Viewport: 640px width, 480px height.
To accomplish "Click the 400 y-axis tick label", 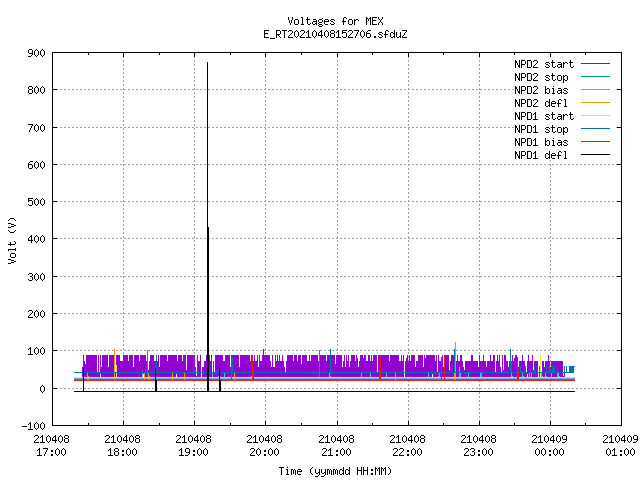I will pyautogui.click(x=36, y=239).
